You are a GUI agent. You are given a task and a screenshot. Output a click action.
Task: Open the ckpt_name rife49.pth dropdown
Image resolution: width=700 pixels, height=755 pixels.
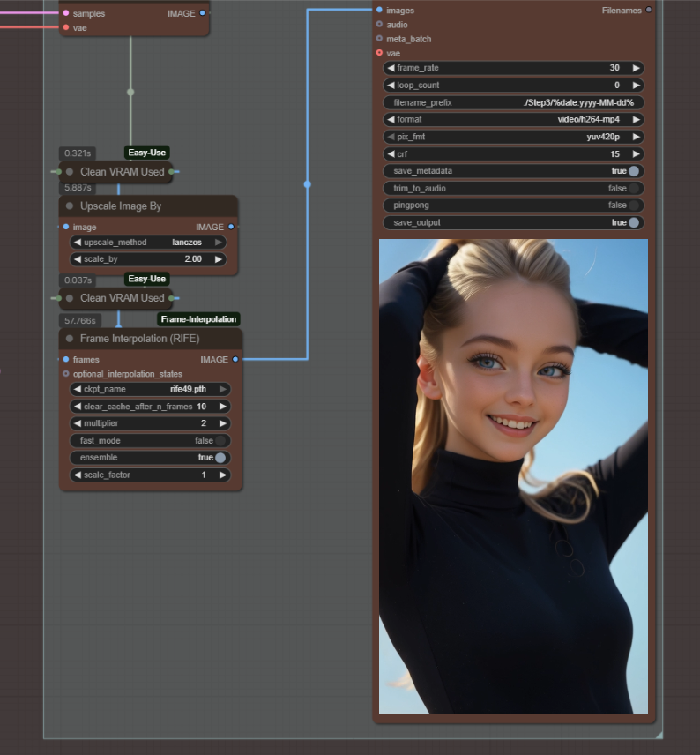150,389
